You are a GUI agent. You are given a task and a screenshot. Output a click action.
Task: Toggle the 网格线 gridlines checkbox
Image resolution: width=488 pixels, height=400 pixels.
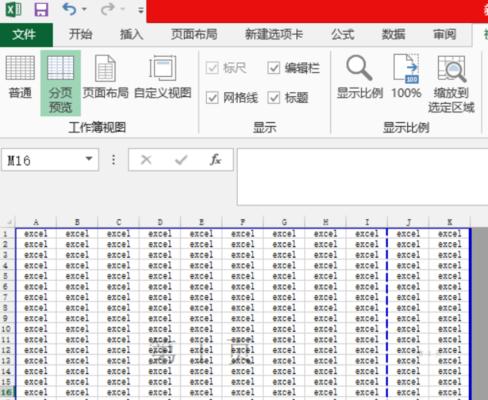click(x=212, y=98)
